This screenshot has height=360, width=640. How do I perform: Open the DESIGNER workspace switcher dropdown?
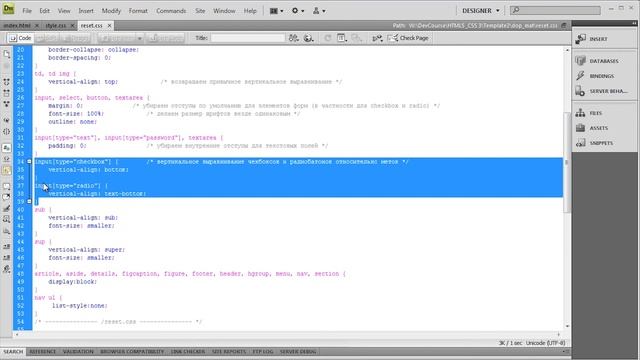(480, 11)
